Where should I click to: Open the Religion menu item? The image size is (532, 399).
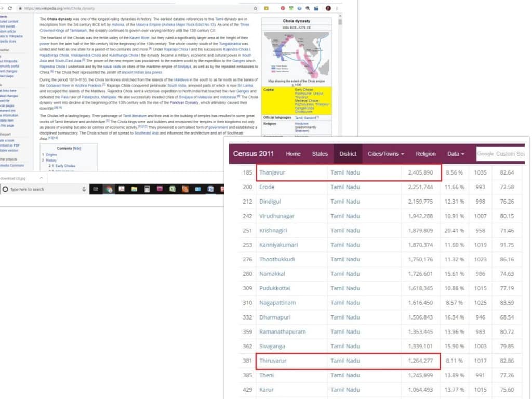click(x=425, y=154)
